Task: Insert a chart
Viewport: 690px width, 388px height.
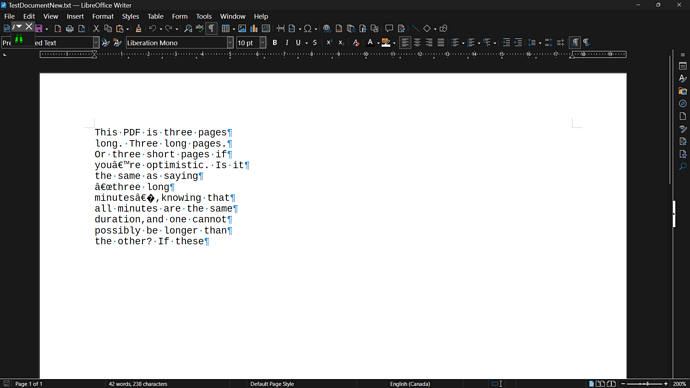Action: click(254, 29)
